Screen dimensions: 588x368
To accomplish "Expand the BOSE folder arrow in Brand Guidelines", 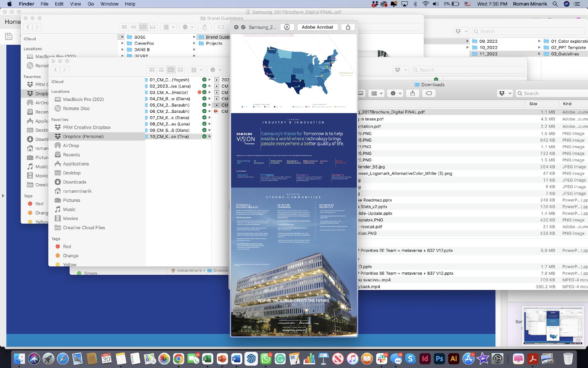I will pyautogui.click(x=194, y=37).
